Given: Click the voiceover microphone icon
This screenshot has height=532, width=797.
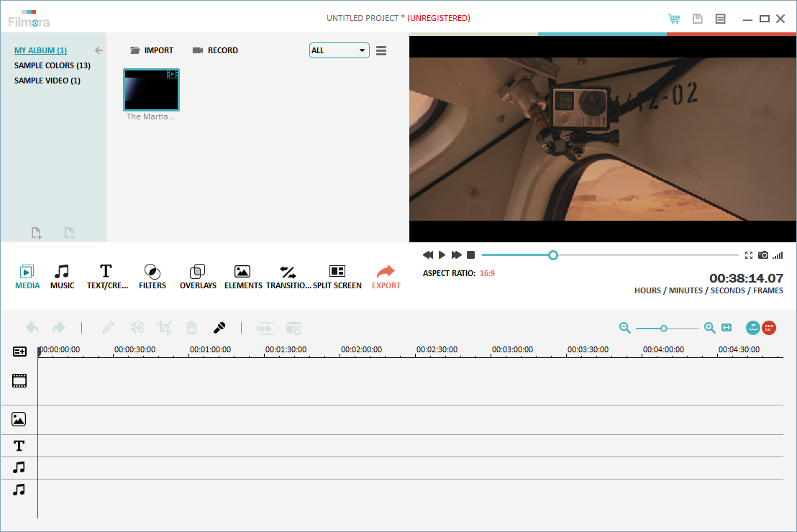Looking at the screenshot, I should click(x=219, y=328).
